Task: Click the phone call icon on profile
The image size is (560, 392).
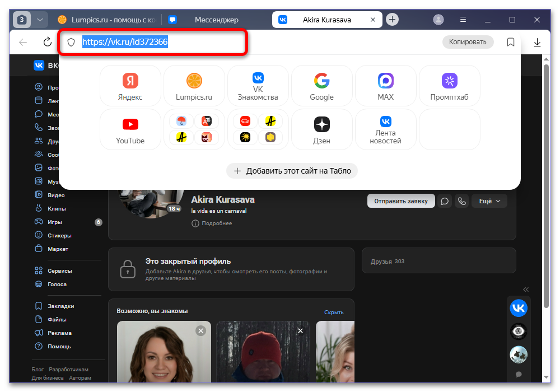Action: tap(462, 201)
